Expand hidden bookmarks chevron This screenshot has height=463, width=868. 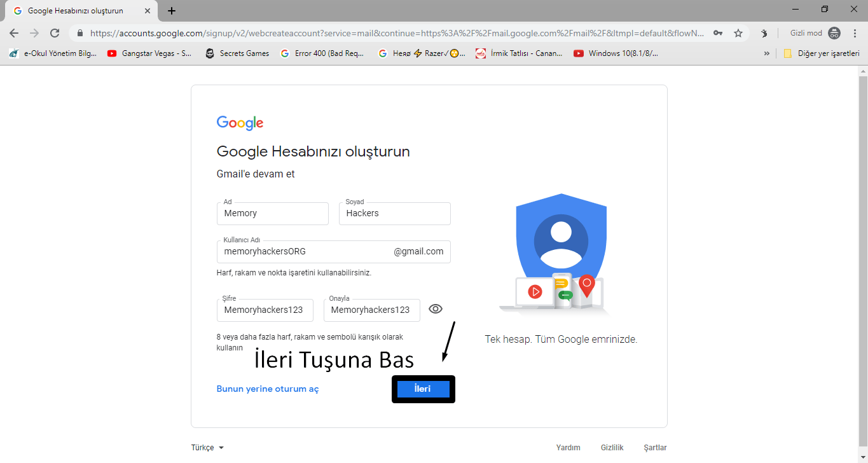[x=767, y=53]
